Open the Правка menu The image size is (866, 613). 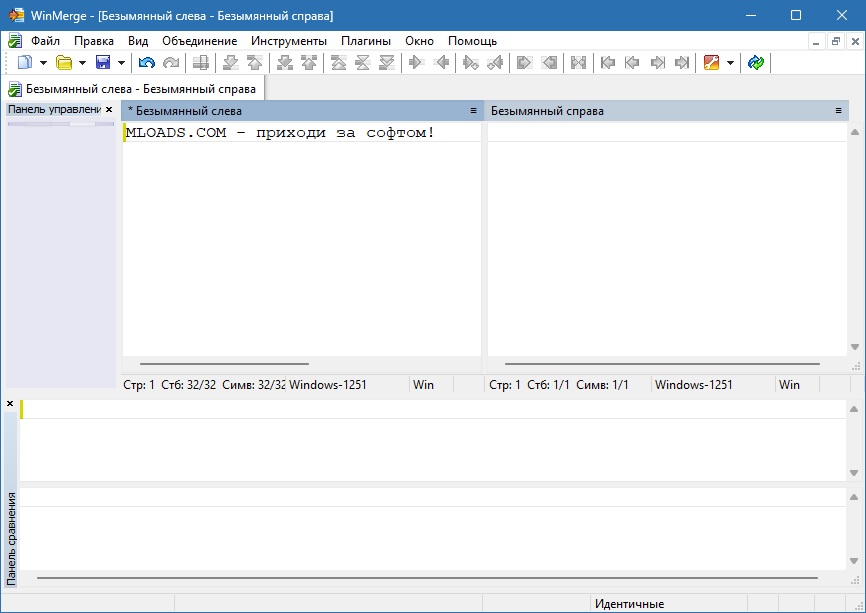pyautogui.click(x=94, y=41)
